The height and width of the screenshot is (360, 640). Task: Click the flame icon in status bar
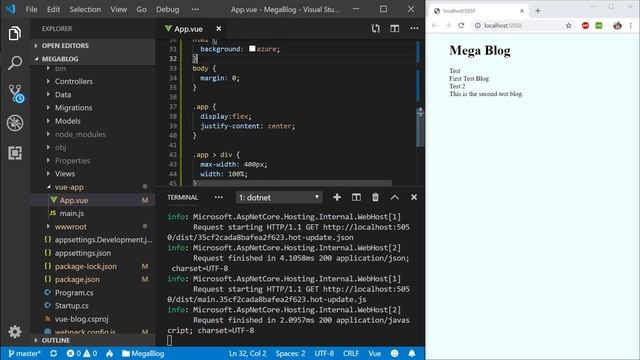[x=109, y=353]
